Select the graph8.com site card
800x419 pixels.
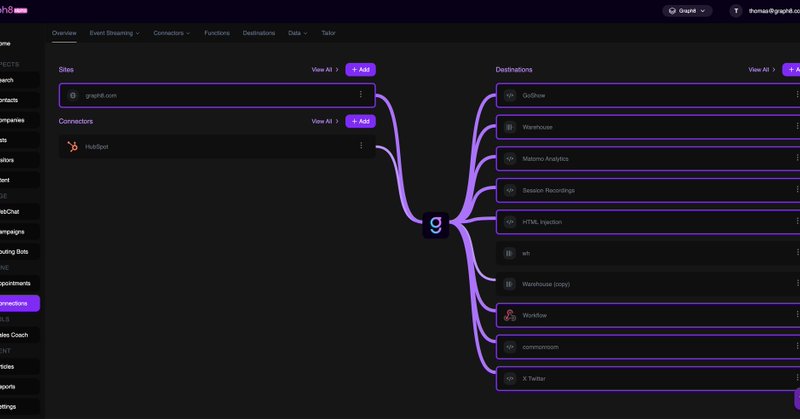click(x=217, y=95)
